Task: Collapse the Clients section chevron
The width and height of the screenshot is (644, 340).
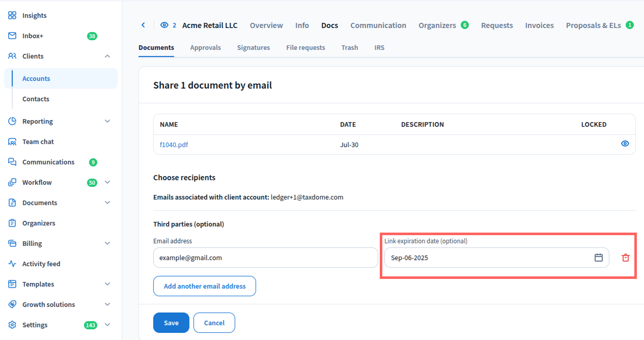Action: (107, 56)
